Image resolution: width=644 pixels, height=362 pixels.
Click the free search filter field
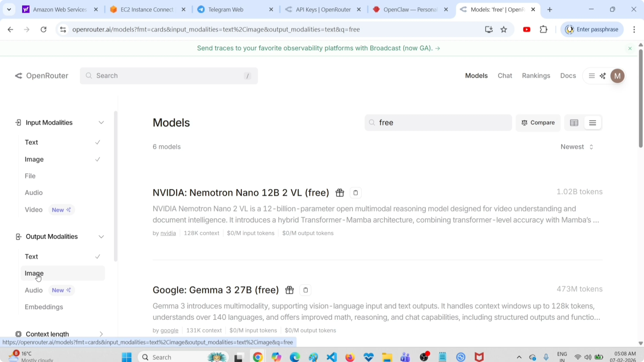coord(437,122)
